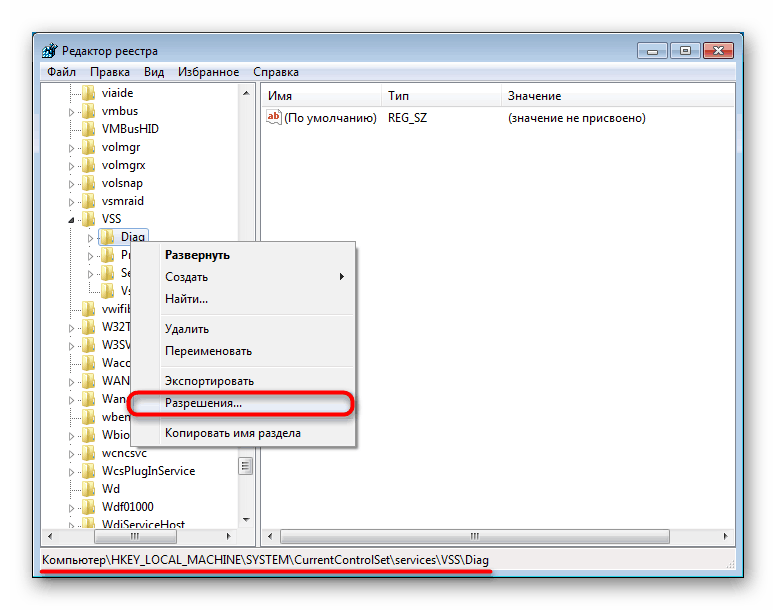Open the Справка menu
776x610 pixels.
(276, 72)
